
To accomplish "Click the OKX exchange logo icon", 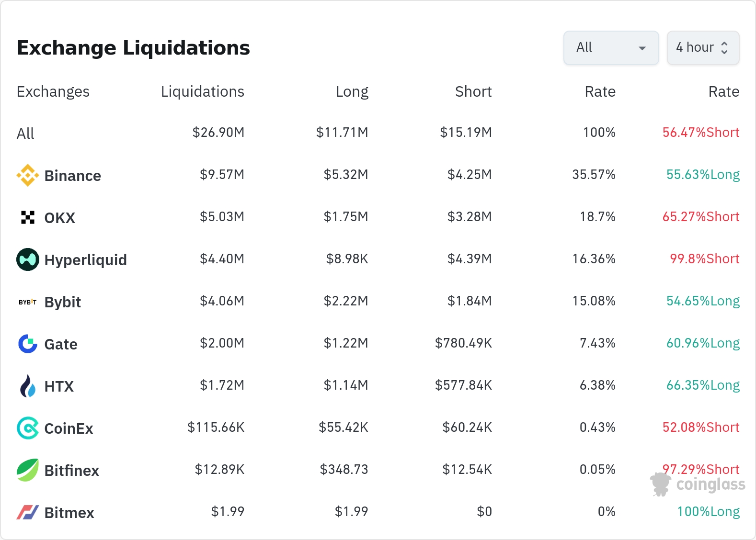I will [28, 217].
